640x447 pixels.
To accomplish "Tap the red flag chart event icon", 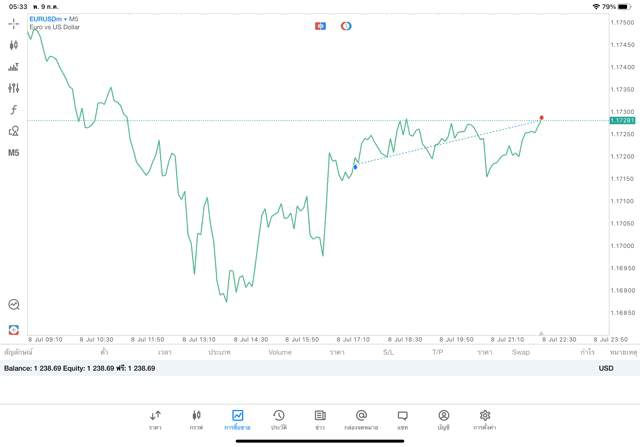I will pyautogui.click(x=320, y=25).
